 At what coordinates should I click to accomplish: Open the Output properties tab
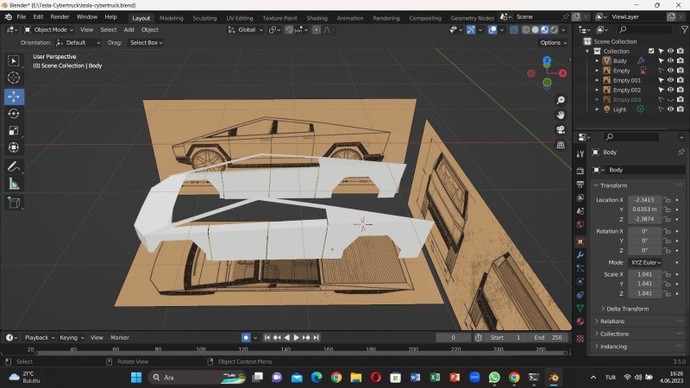point(580,184)
